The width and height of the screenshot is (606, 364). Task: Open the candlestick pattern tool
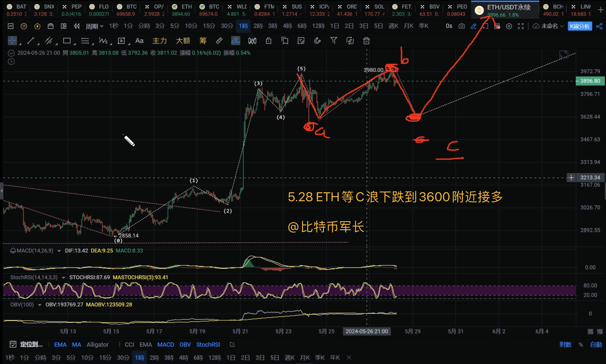252,41
